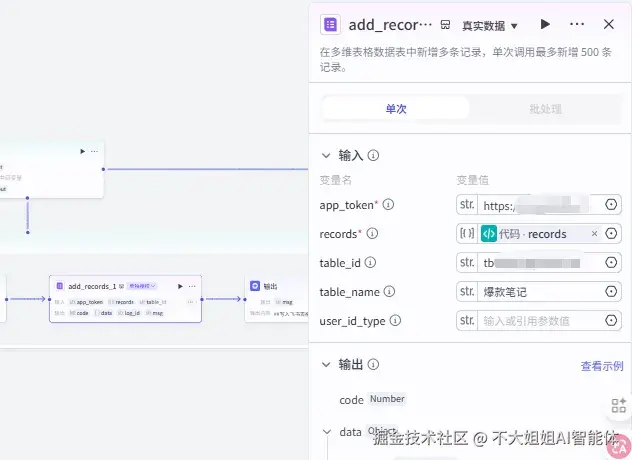The width and height of the screenshot is (632, 460).
Task: Click the table_name field containing 爆款笔记
Action: coord(539,292)
